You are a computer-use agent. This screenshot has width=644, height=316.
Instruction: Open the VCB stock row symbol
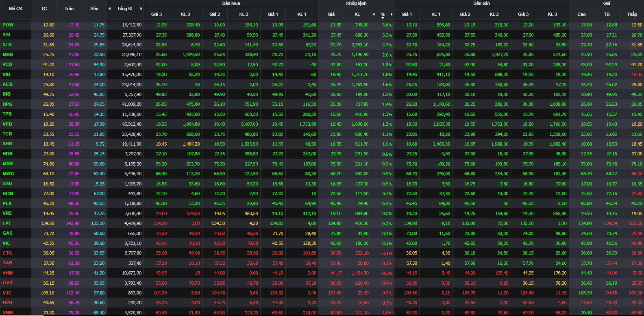tap(7, 64)
